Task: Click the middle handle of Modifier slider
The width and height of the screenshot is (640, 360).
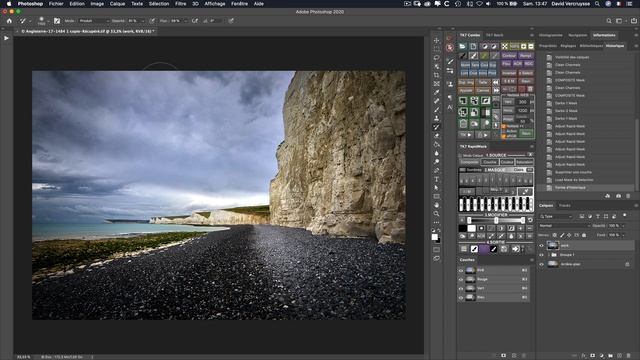Action: (x=496, y=220)
